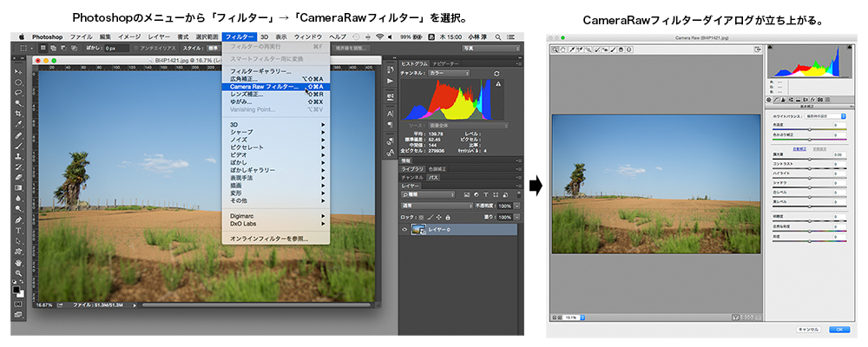Open the History panel icon in dock
Viewport: 868px width, 347px height.
[391, 69]
